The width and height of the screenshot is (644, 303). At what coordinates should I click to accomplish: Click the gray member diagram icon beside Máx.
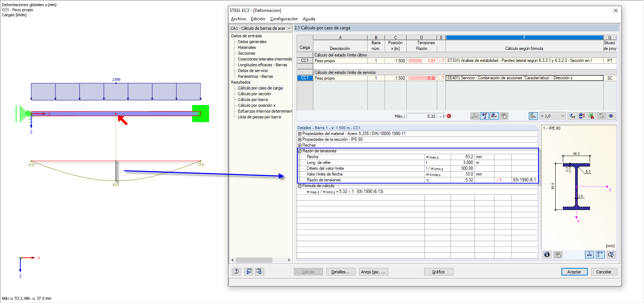pyautogui.click(x=474, y=116)
